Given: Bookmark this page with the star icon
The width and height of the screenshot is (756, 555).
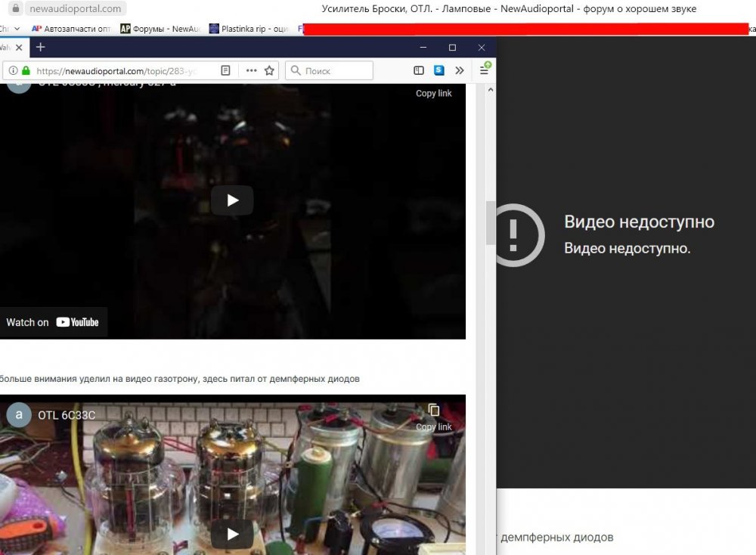Looking at the screenshot, I should [x=269, y=70].
